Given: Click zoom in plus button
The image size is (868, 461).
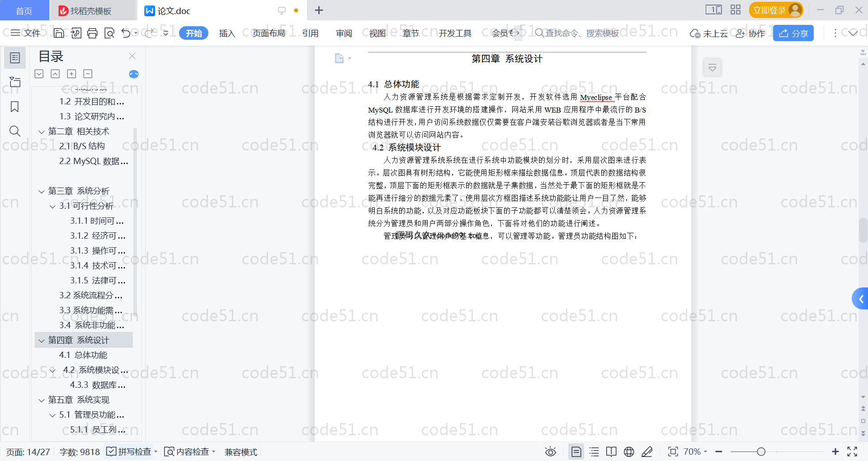Looking at the screenshot, I should pyautogui.click(x=835, y=452).
